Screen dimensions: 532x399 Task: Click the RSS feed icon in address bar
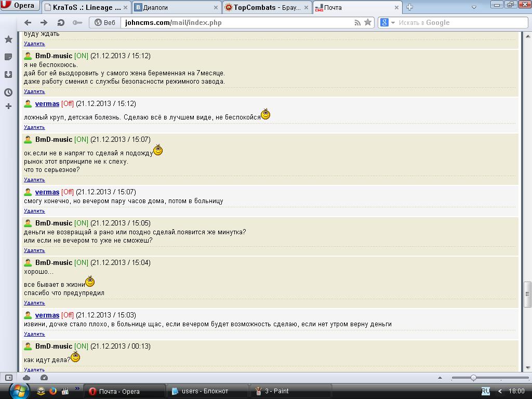pyautogui.click(x=357, y=22)
